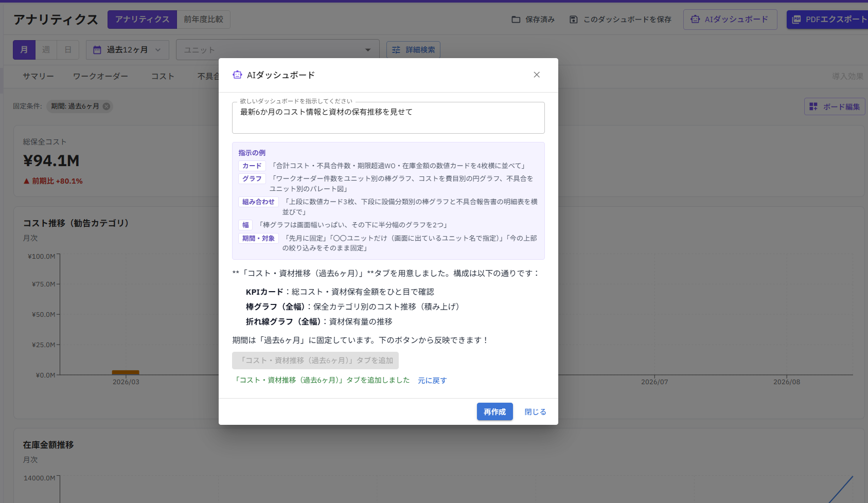
Task: Click the 前期比 +80.1% indicator
Action: click(x=53, y=181)
